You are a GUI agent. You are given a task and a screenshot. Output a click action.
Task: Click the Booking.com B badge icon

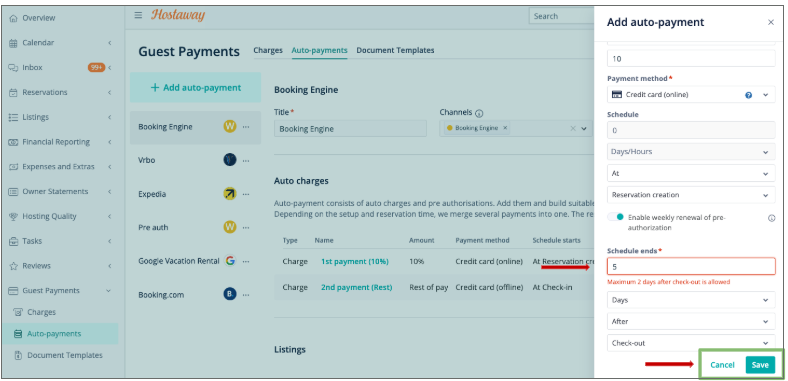tap(230, 295)
